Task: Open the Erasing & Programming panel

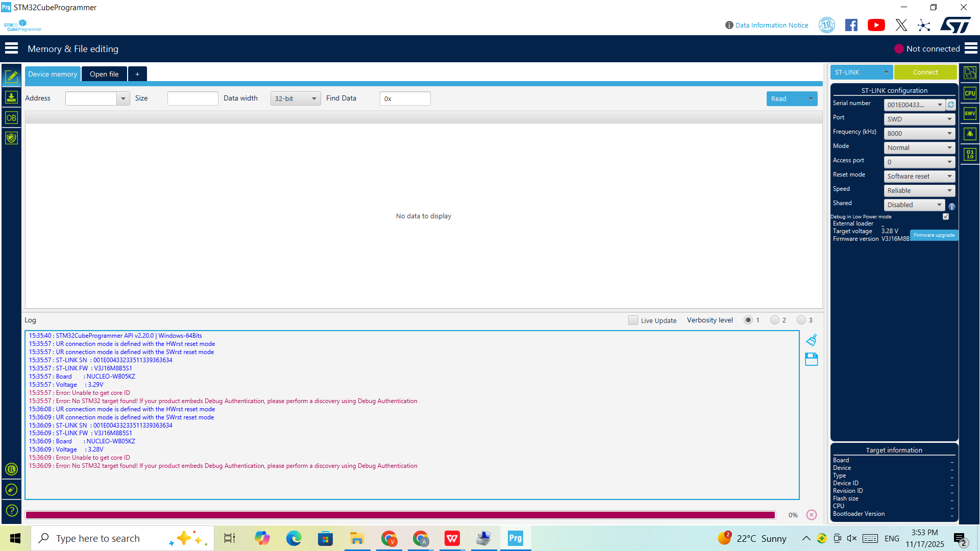Action: (11, 97)
